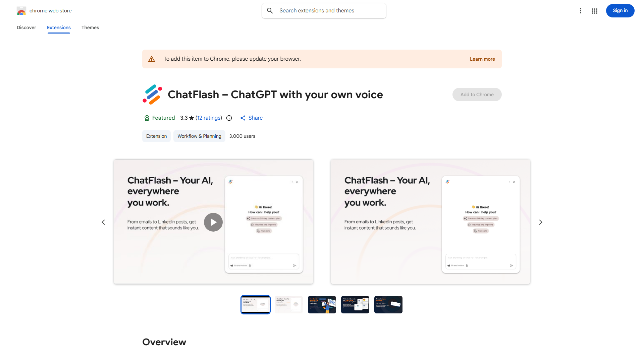Click the search magnifier icon

(270, 10)
